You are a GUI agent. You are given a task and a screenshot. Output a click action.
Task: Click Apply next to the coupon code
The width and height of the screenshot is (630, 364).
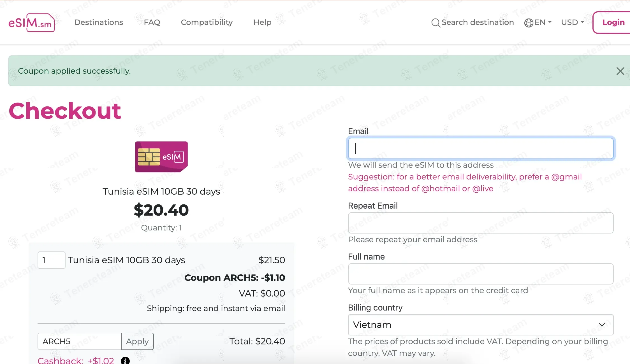(137, 341)
